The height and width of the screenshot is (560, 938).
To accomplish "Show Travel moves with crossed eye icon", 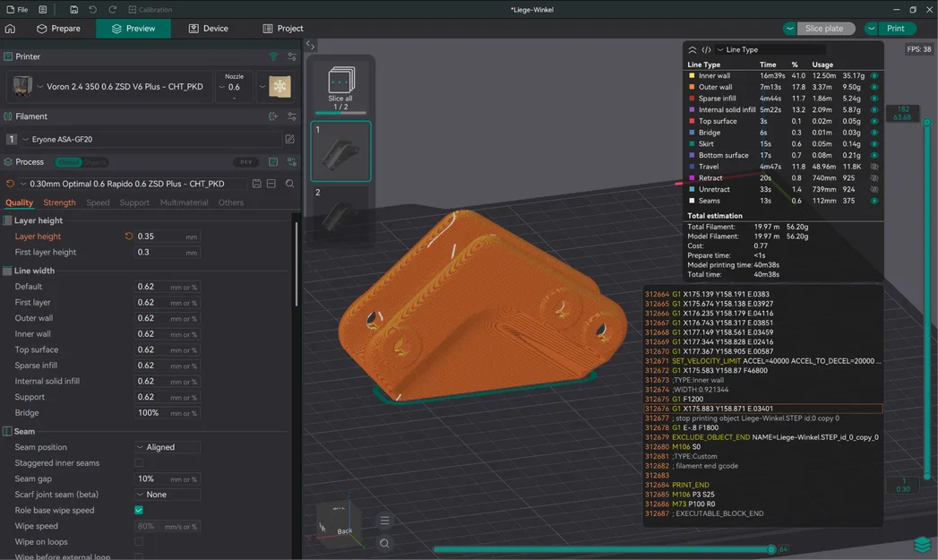I will tap(874, 167).
